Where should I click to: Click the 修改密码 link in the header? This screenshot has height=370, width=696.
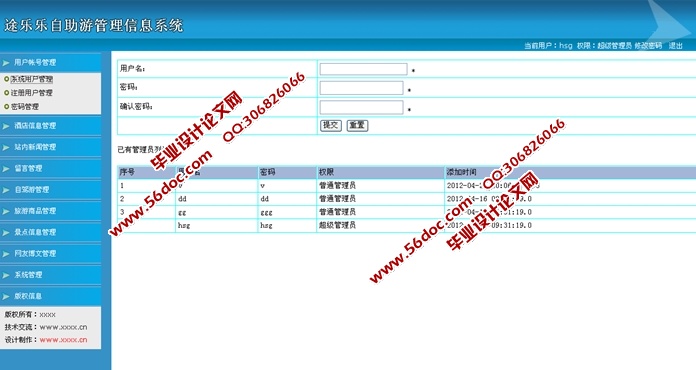tap(648, 45)
